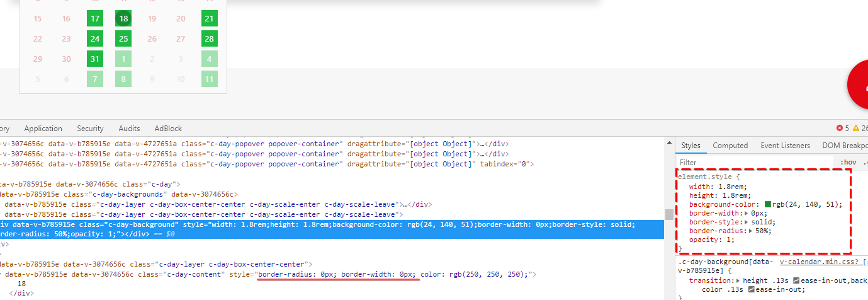Click disabled calendar day 23

66,39
